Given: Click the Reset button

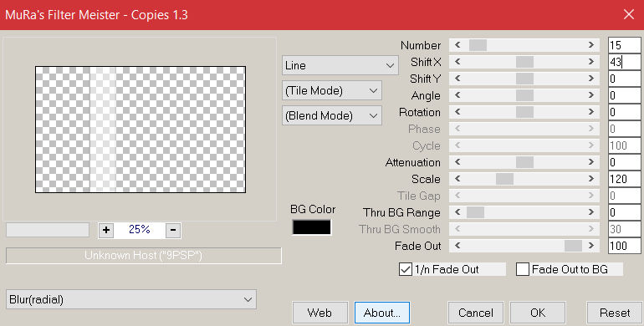Looking at the screenshot, I should 615,313.
